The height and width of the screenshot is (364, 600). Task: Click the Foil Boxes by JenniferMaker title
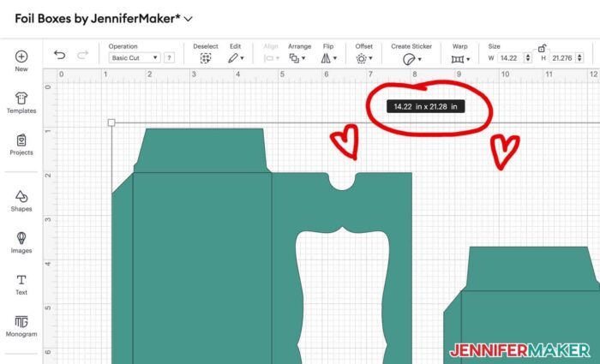(98, 18)
